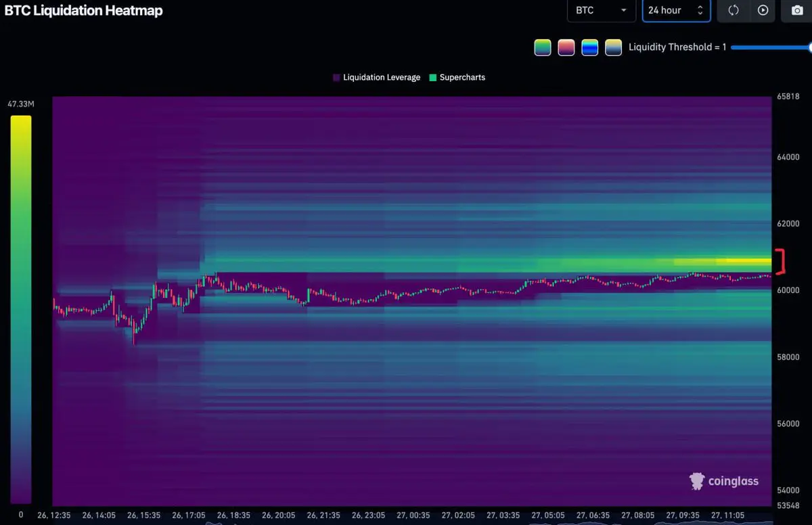
Task: Click the Liquidity Threshold slider handle
Action: point(810,47)
